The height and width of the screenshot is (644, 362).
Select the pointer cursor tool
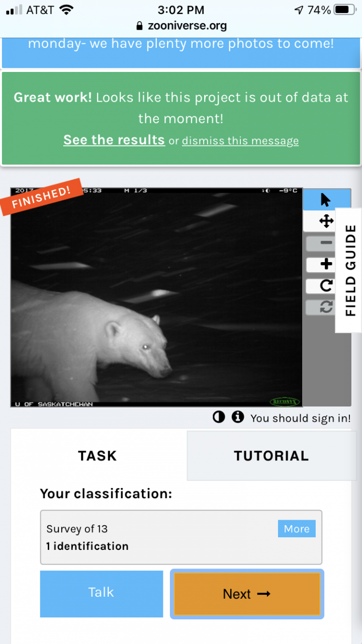coord(325,200)
